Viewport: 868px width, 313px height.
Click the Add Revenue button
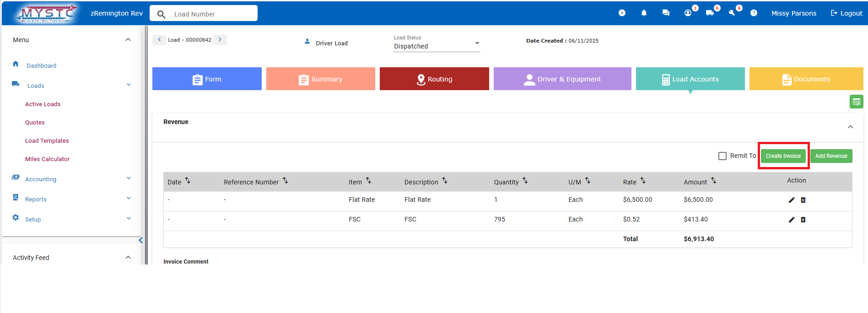[831, 156]
